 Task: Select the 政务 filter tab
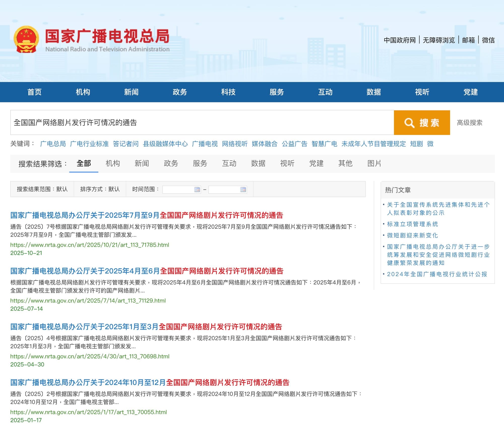point(171,163)
